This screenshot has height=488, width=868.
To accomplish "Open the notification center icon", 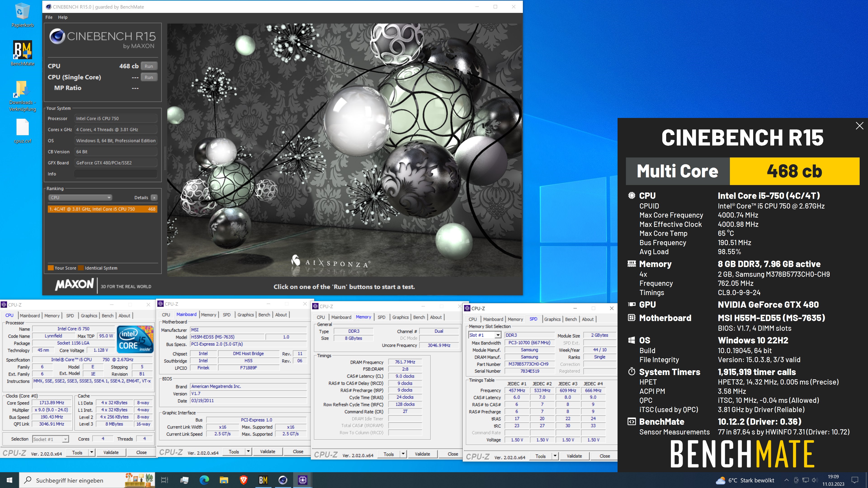I will [x=855, y=480].
